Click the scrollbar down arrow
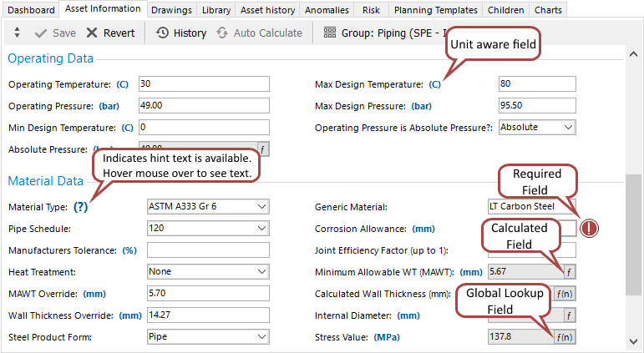644x353 pixels. click(634, 341)
